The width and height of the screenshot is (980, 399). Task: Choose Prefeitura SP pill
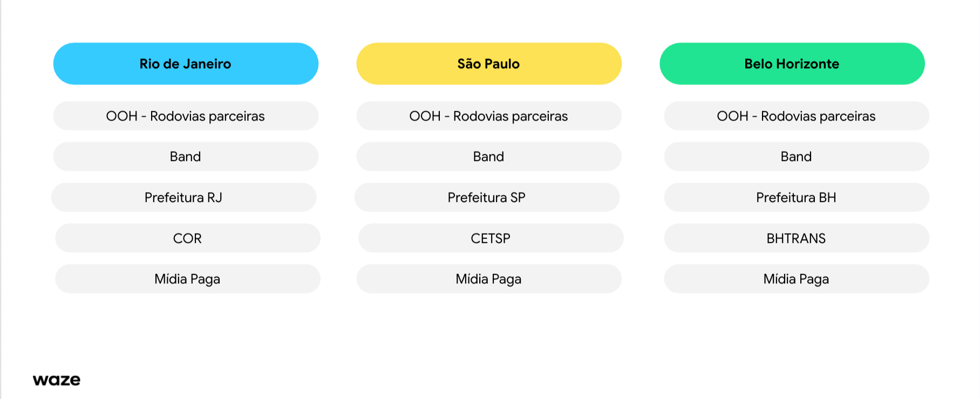click(487, 197)
